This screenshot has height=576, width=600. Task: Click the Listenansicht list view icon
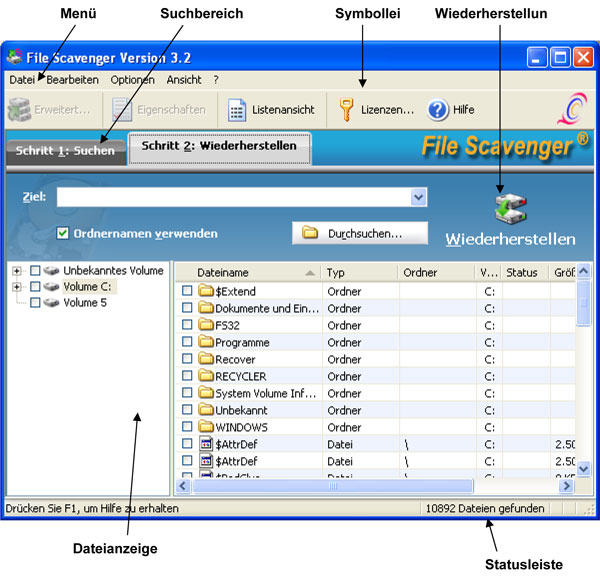[237, 110]
